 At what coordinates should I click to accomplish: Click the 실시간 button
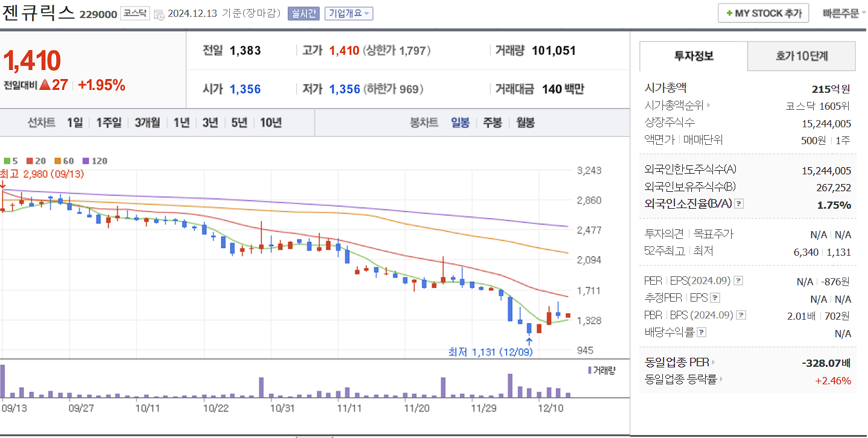coord(305,13)
